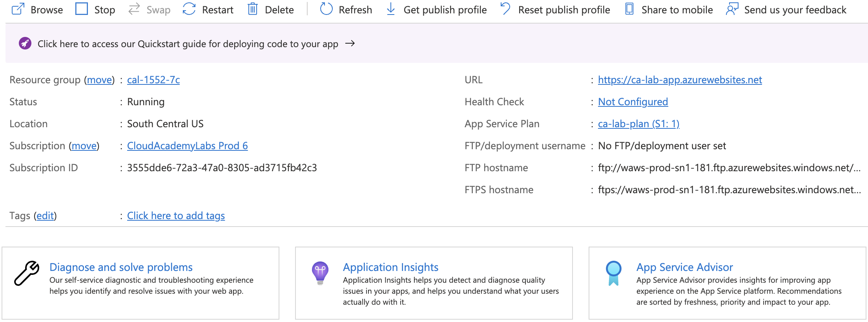The image size is (868, 322).
Task: Click the Application Insights lightbulb icon
Action: click(x=320, y=273)
